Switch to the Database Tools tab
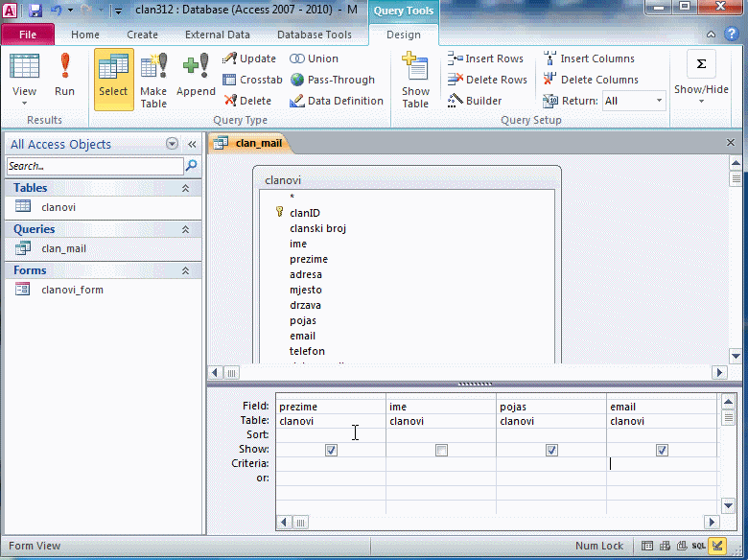748x560 pixels. point(314,35)
